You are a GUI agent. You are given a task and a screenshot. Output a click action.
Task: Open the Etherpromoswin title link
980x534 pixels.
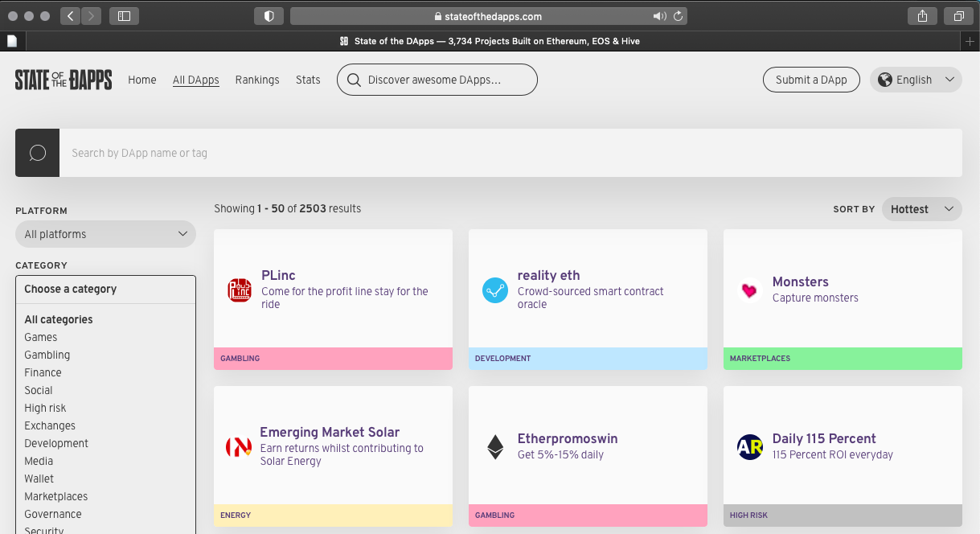click(x=568, y=438)
